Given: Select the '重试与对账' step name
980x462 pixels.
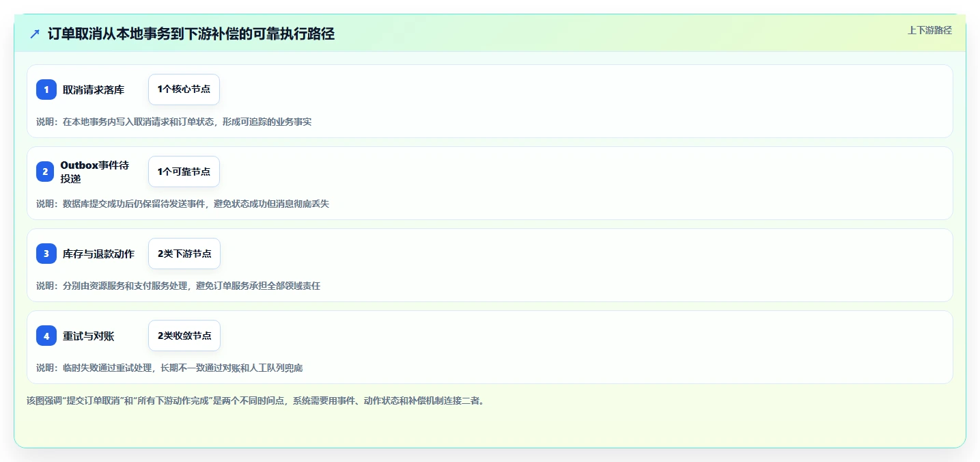Looking at the screenshot, I should (88, 336).
